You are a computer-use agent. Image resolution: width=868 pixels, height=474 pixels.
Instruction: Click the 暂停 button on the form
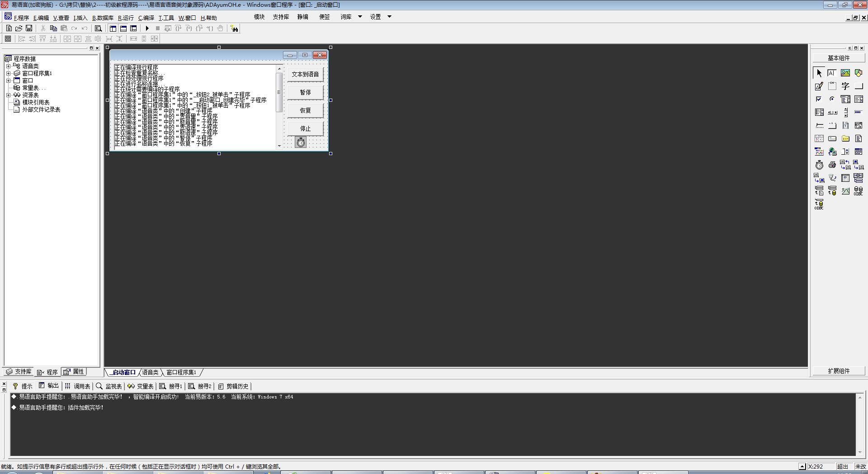click(305, 92)
